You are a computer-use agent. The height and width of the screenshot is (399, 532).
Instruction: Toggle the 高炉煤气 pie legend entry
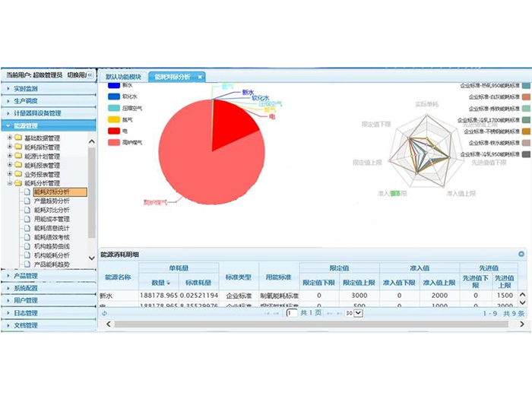coord(114,142)
